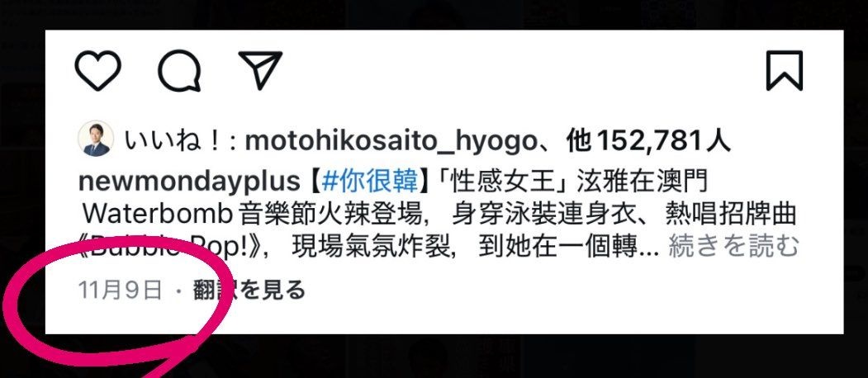Open the newmondayplus account page
This screenshot has height=378, width=868.
(x=189, y=182)
